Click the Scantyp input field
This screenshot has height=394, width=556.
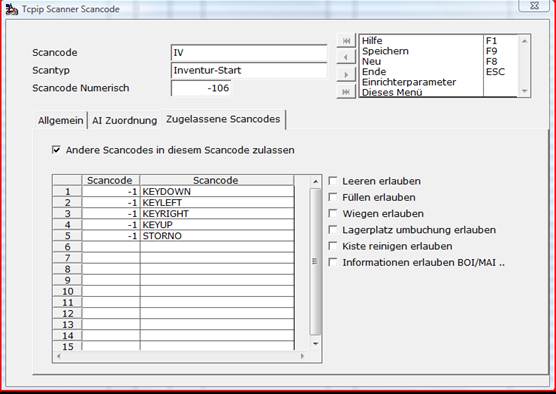point(249,70)
